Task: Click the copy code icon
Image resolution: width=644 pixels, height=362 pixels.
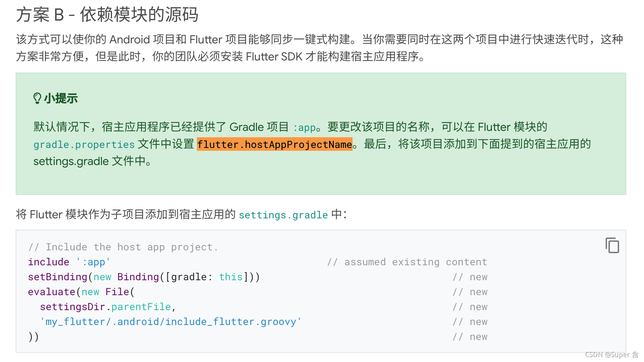Action: tap(613, 245)
